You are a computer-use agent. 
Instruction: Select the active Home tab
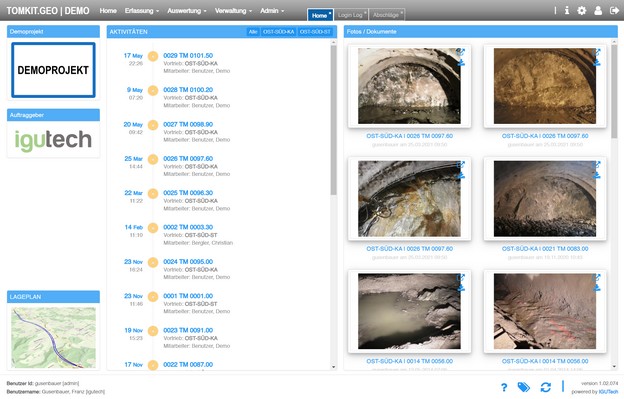[320, 15]
